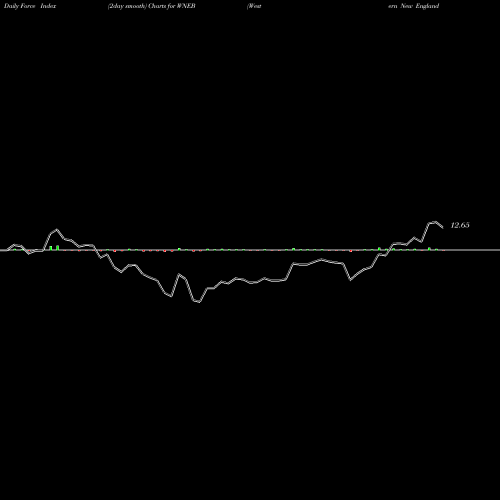Click the 'Daily Force Index' title text
This screenshot has width=500, height=500.
click(x=30, y=6)
